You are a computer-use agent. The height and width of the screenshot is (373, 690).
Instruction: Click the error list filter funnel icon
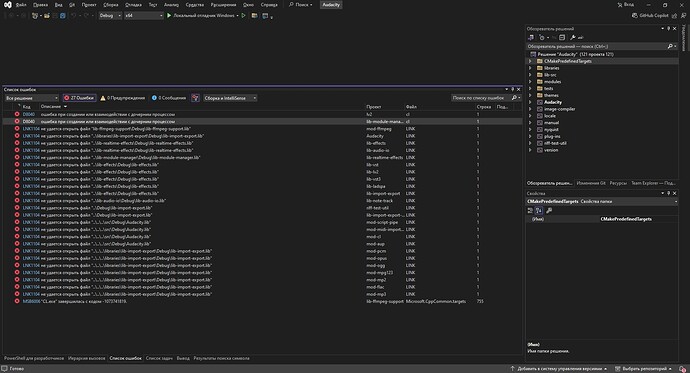coord(195,98)
